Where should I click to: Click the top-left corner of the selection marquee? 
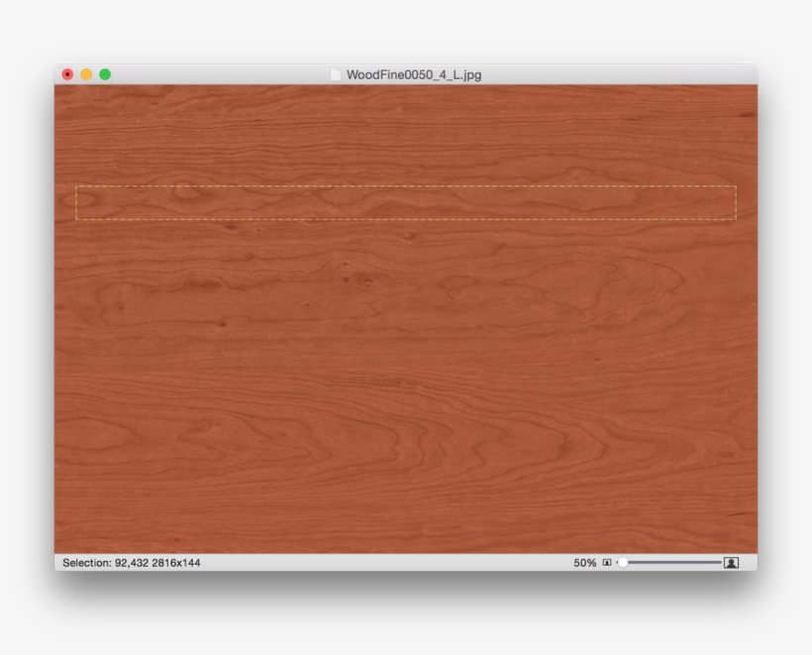pyautogui.click(x=76, y=186)
